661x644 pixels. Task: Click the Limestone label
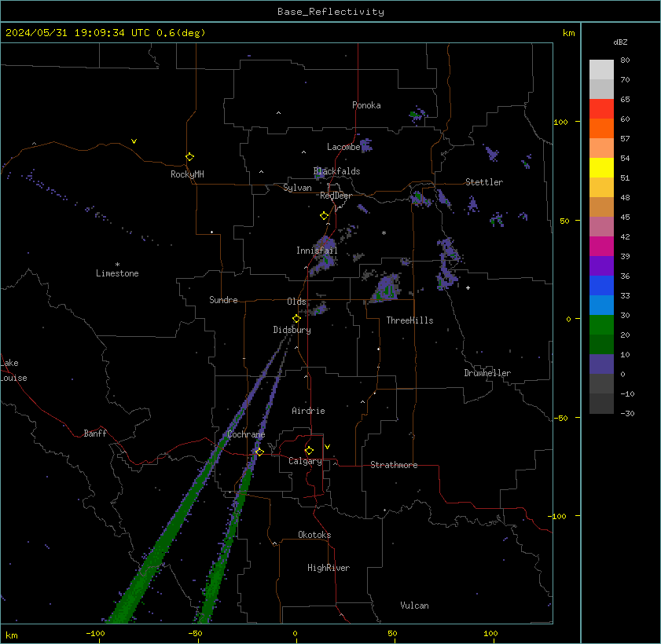click(117, 273)
